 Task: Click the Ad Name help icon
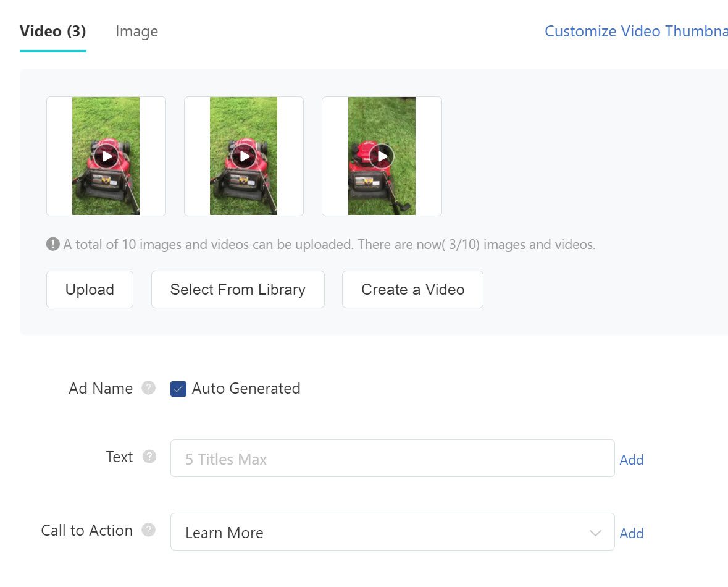pyautogui.click(x=148, y=388)
